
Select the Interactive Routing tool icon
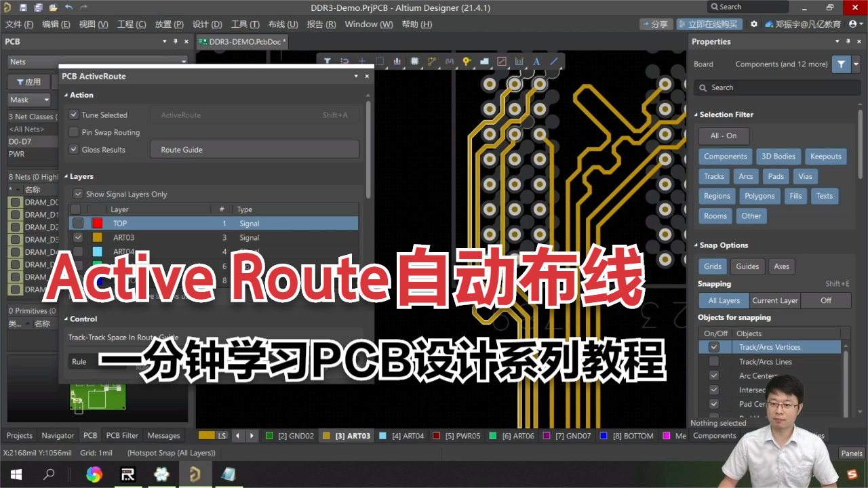click(x=432, y=61)
